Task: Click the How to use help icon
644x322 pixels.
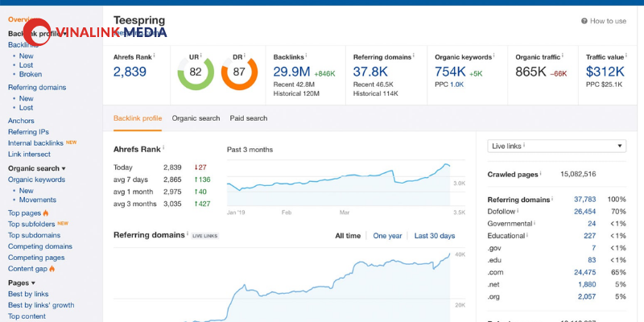Action: (584, 21)
